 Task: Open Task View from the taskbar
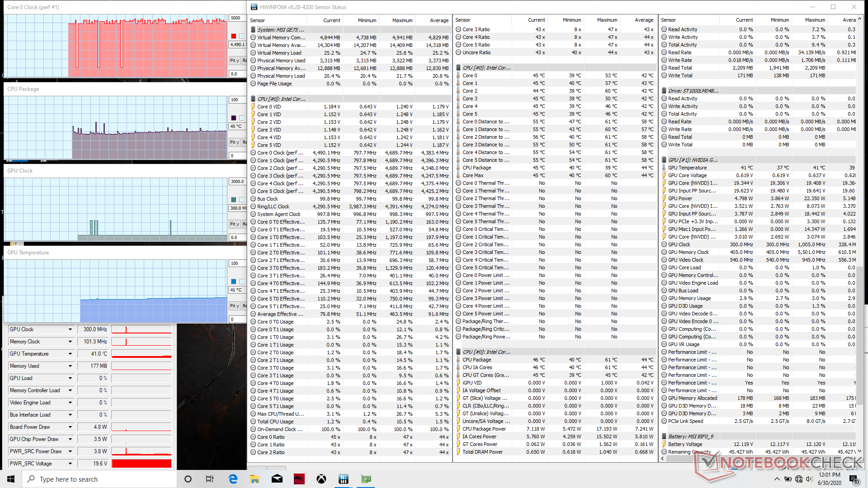pyautogui.click(x=210, y=479)
